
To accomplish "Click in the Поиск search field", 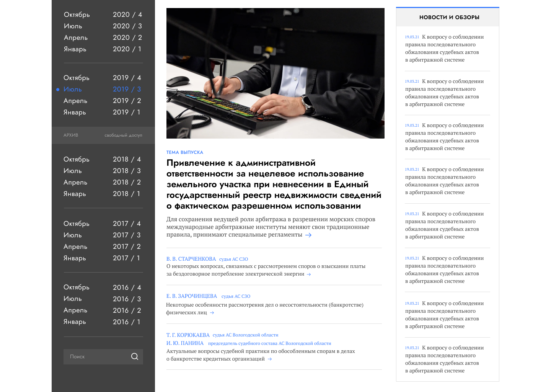I will (x=96, y=356).
